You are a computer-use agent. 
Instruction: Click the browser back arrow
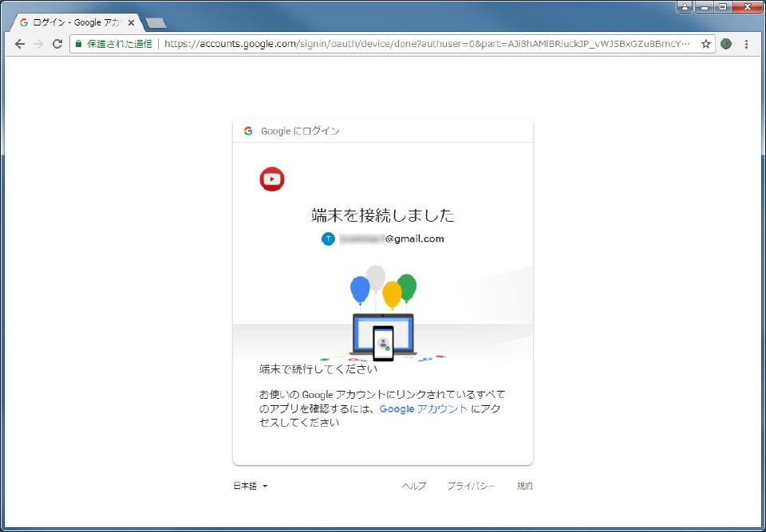tap(19, 44)
